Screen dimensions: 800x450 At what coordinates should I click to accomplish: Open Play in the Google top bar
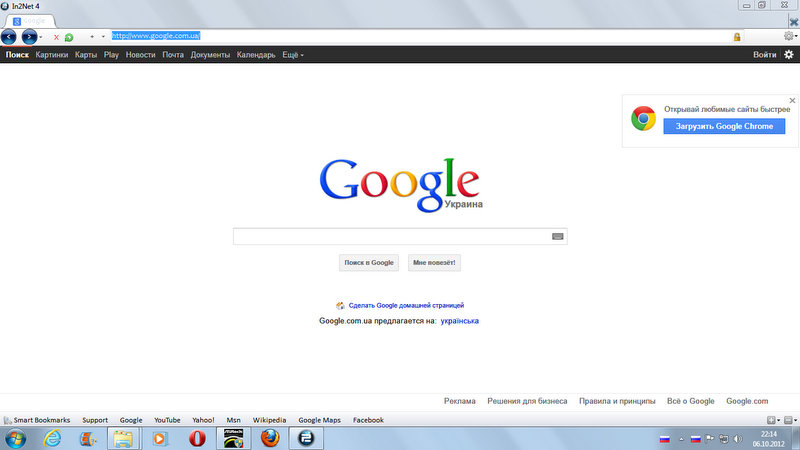tap(111, 55)
